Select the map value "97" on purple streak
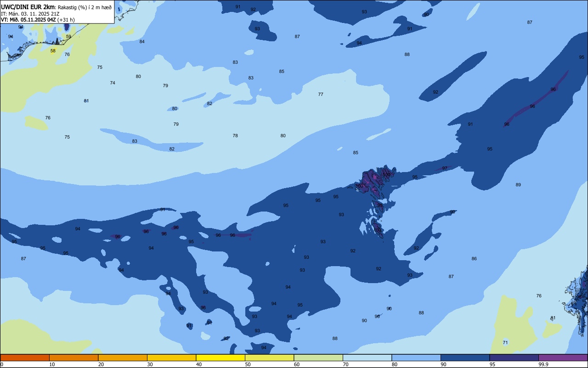The width and height of the screenshot is (588, 368). point(445,168)
